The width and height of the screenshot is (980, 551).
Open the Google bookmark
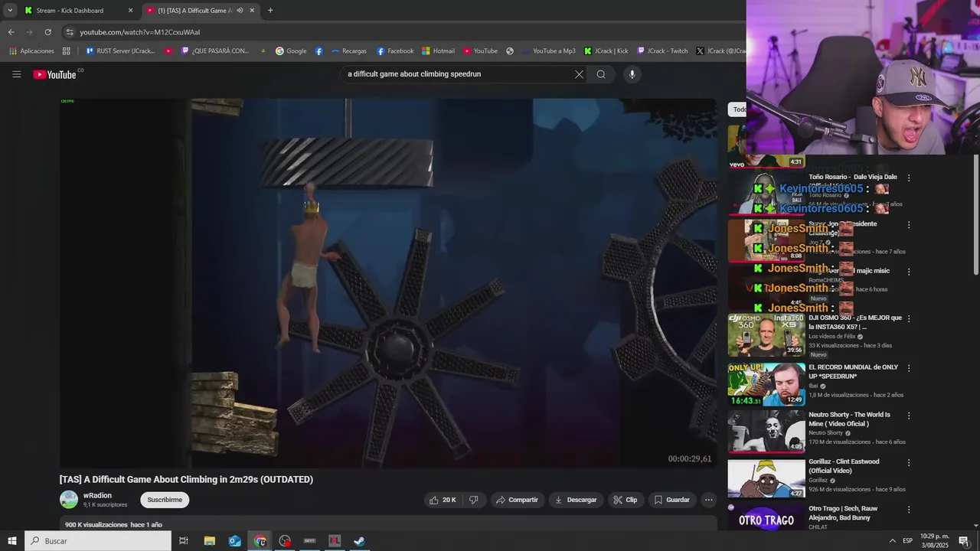(x=291, y=51)
